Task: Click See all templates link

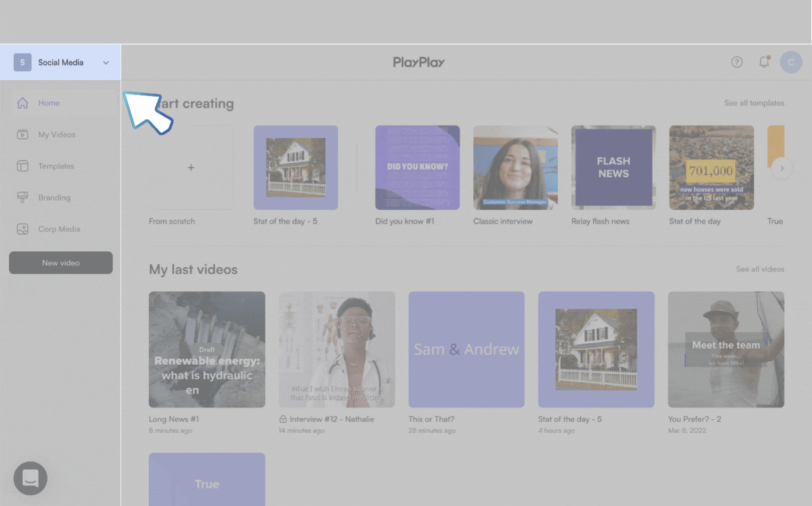Action: [x=754, y=103]
